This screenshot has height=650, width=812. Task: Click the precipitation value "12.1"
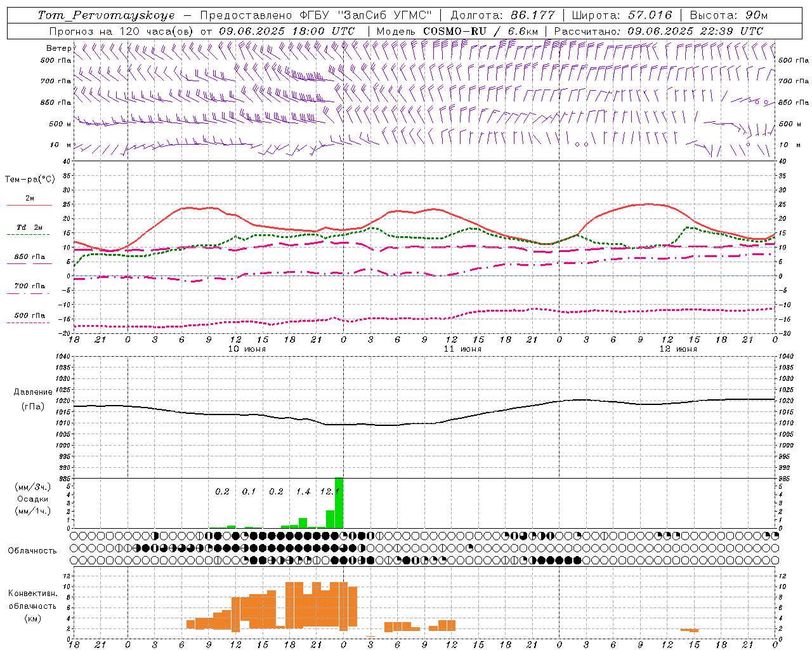(331, 492)
